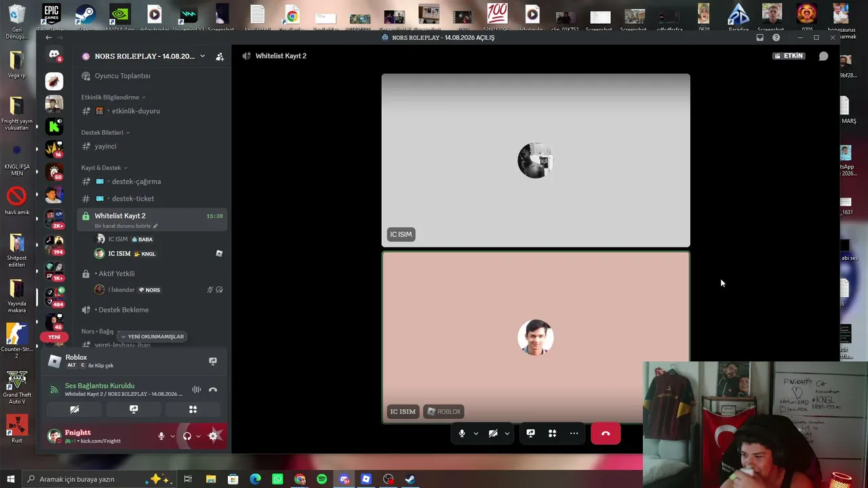Open the green K logo server
This screenshot has width=868, height=488.
tap(54, 126)
